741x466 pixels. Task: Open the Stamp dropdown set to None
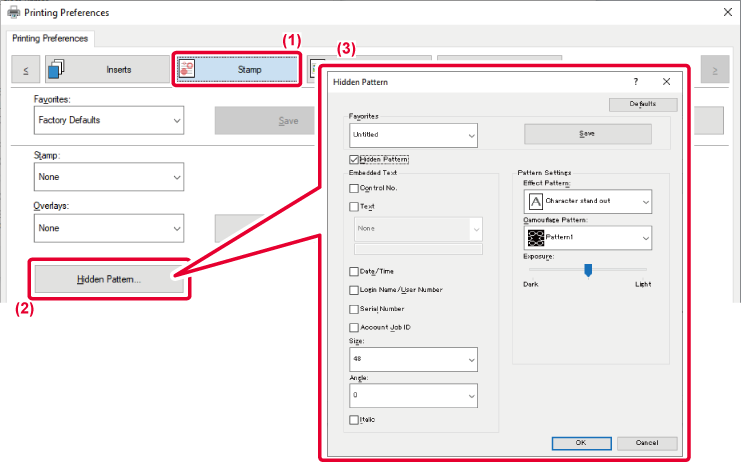click(x=110, y=177)
